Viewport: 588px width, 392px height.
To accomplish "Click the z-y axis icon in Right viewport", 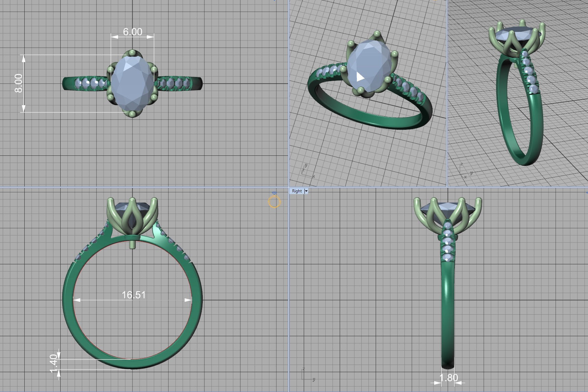I will point(307,375).
